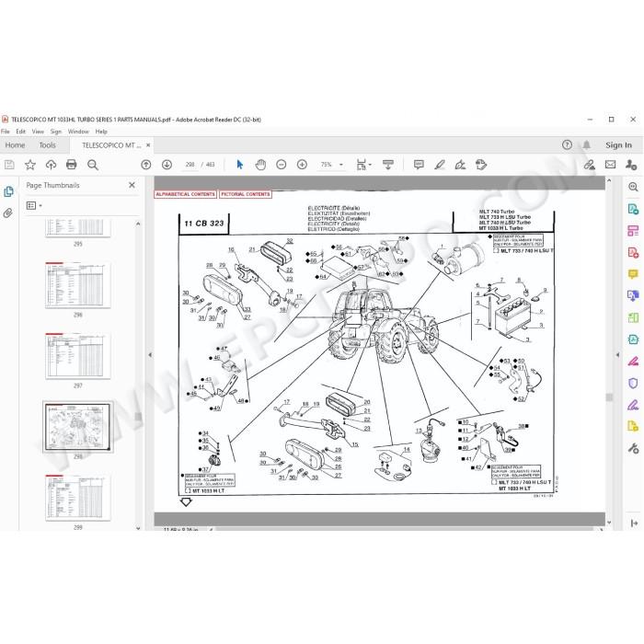Switch to the Tools tab

click(47, 145)
